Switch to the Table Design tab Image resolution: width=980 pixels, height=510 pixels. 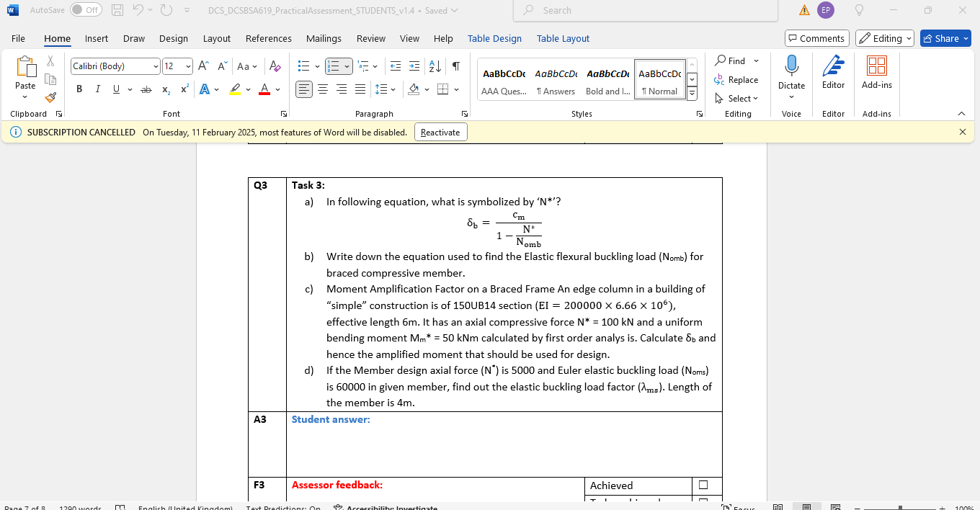[494, 38]
